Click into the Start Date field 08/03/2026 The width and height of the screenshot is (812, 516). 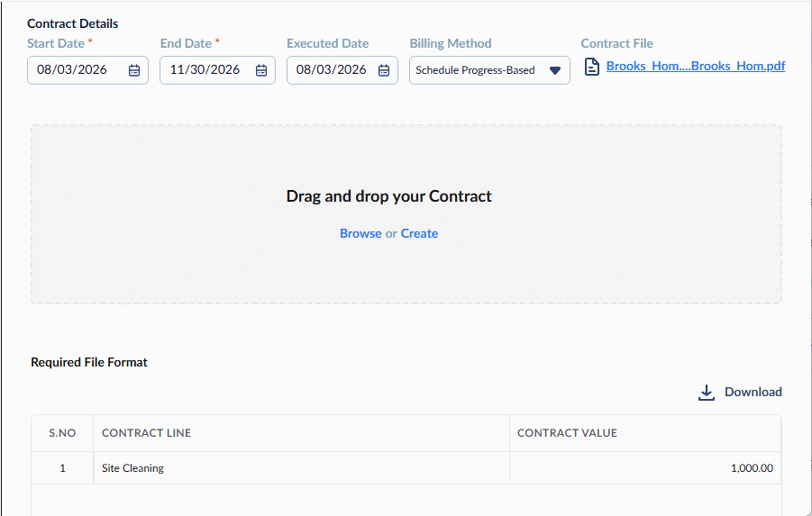point(87,70)
